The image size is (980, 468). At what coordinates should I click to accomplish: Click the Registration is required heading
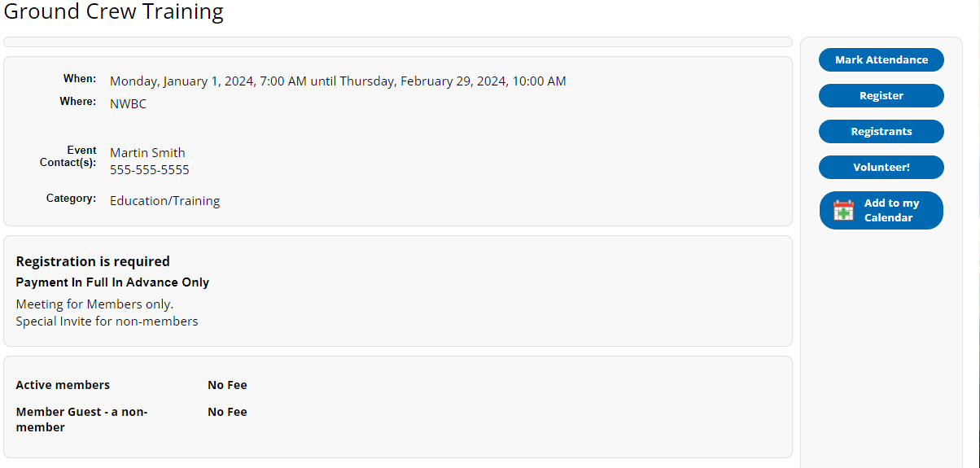[93, 262]
